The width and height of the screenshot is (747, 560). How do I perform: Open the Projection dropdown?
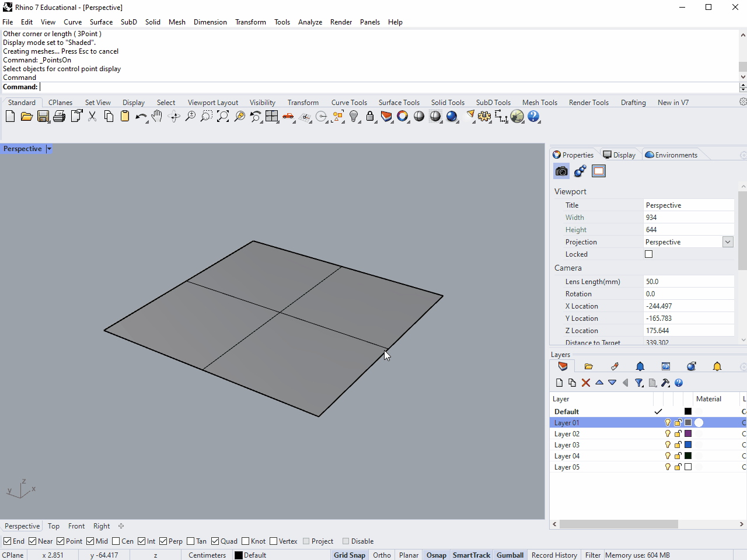point(728,242)
